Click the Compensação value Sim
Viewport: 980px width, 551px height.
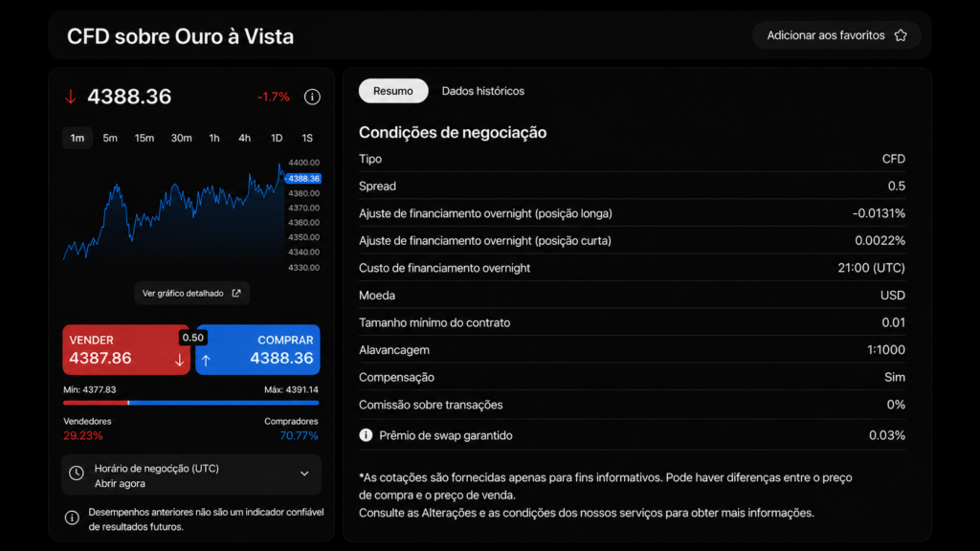pyautogui.click(x=895, y=377)
